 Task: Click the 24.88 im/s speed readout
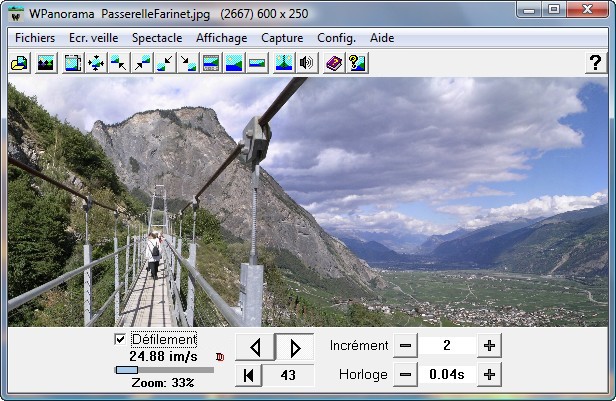163,357
